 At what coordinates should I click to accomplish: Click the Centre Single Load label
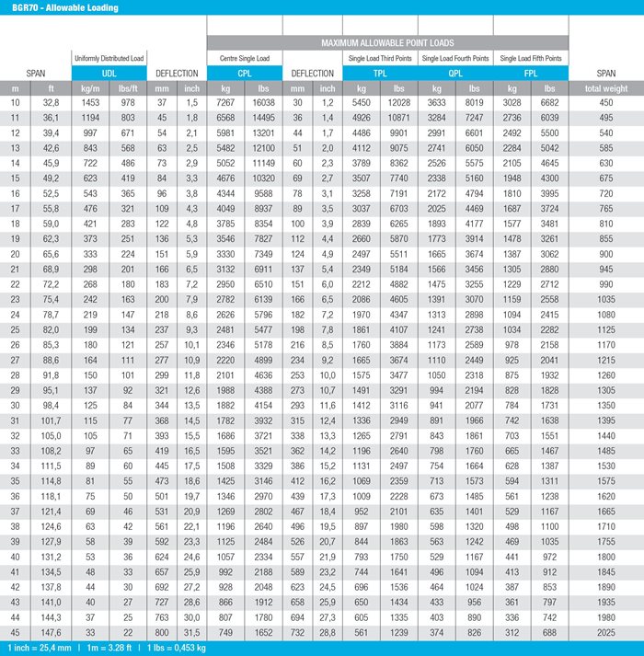point(245,59)
